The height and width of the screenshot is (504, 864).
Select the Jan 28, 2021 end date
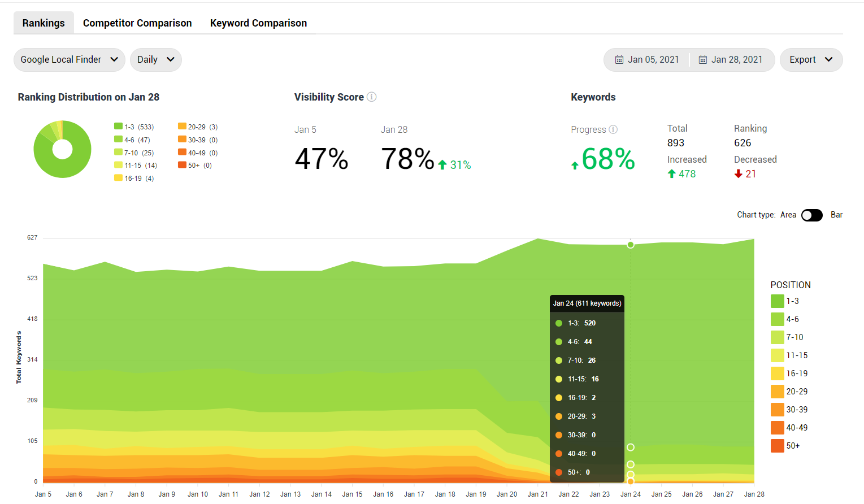pos(737,60)
